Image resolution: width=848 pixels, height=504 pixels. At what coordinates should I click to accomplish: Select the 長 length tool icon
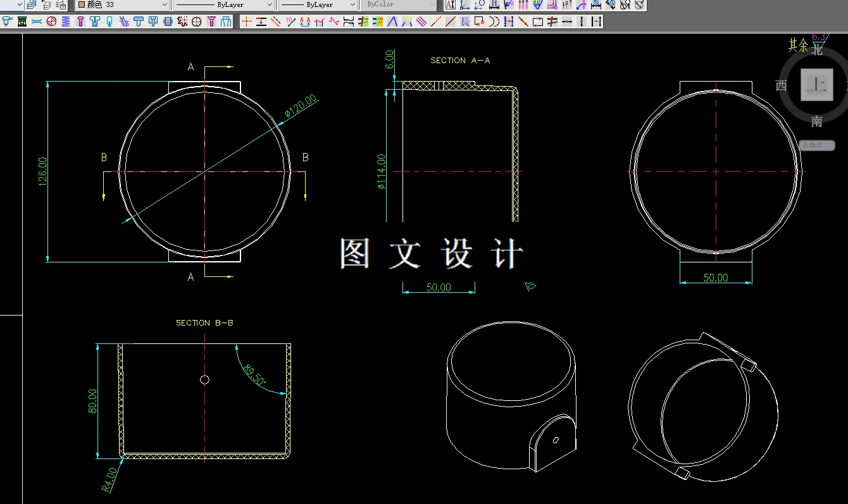click(x=465, y=22)
